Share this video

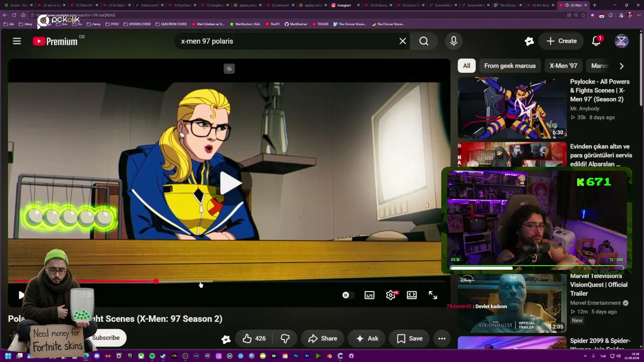323,339
